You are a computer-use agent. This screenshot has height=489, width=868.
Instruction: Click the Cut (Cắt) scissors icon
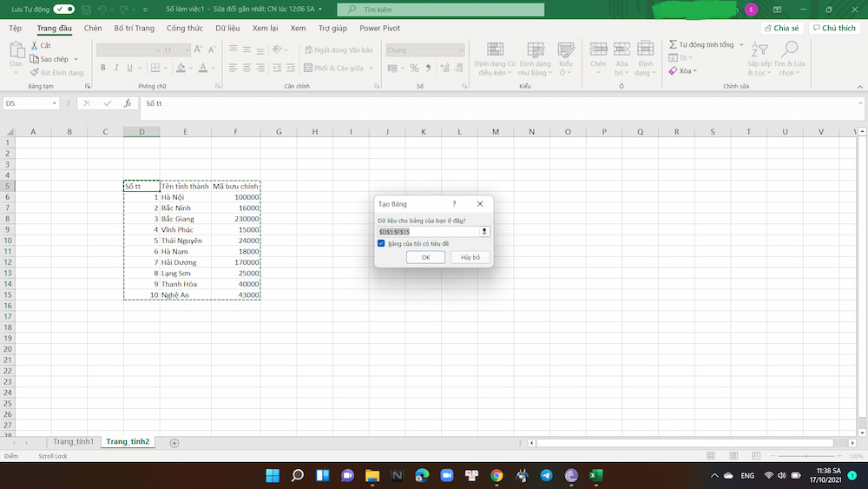coord(35,45)
